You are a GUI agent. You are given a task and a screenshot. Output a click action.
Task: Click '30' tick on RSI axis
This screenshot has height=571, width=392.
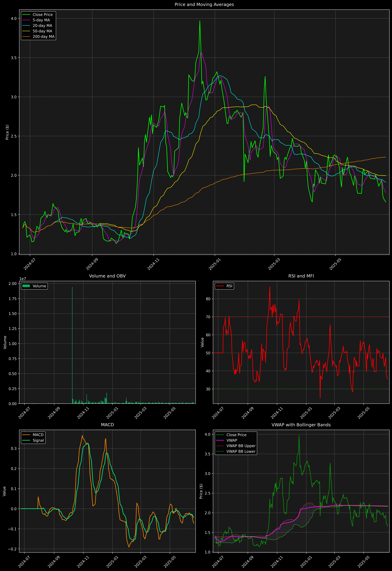tap(208, 389)
